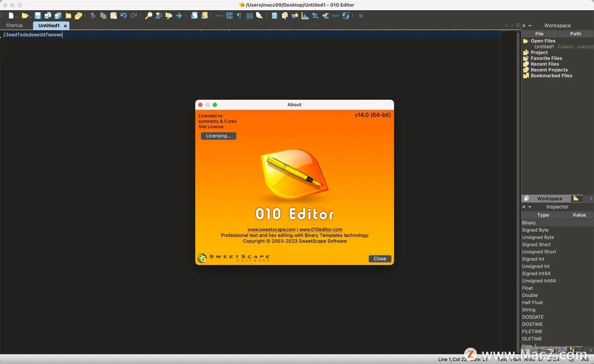594x364 pixels.
Task: Click the Find in Files icon
Action: pos(169,16)
